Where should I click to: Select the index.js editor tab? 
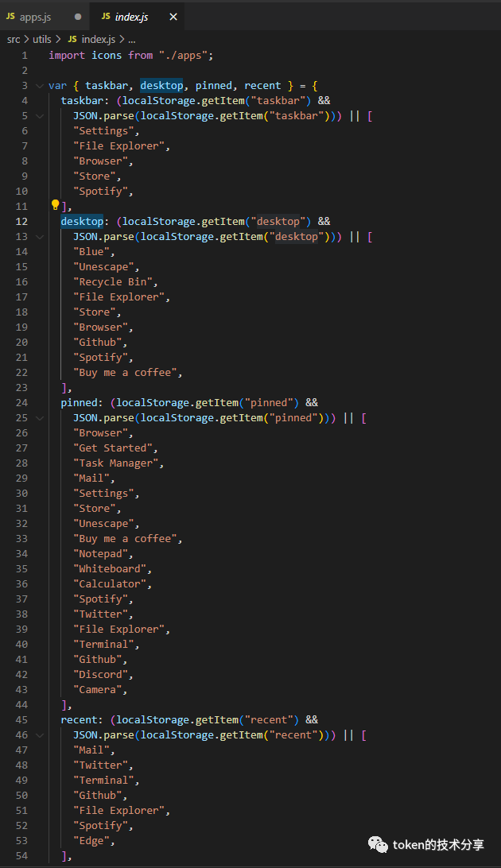coord(131,17)
